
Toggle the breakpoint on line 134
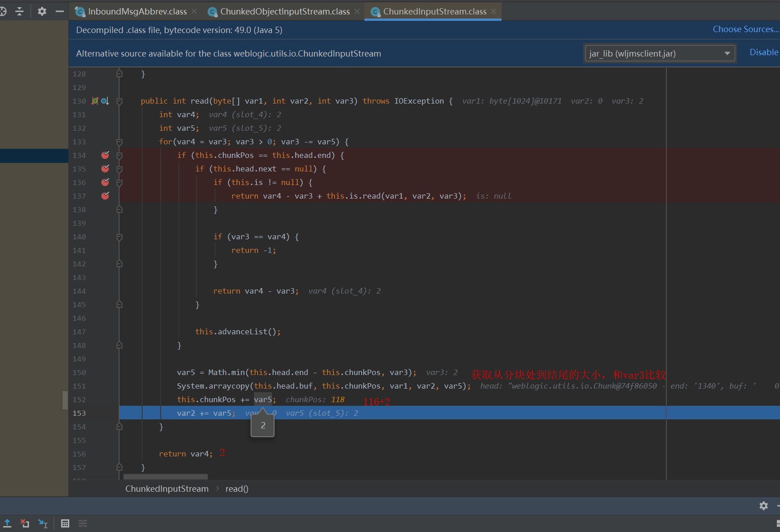point(105,155)
